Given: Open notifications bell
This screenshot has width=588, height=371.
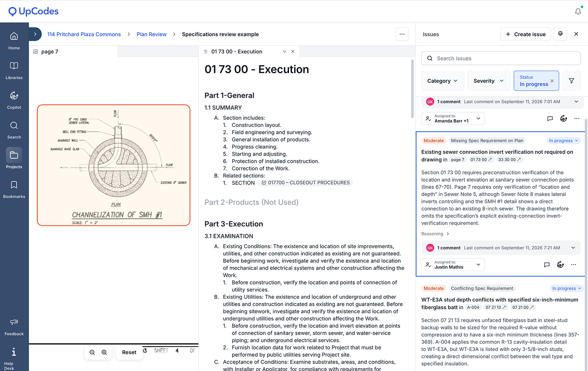Looking at the screenshot, I should pyautogui.click(x=578, y=11).
